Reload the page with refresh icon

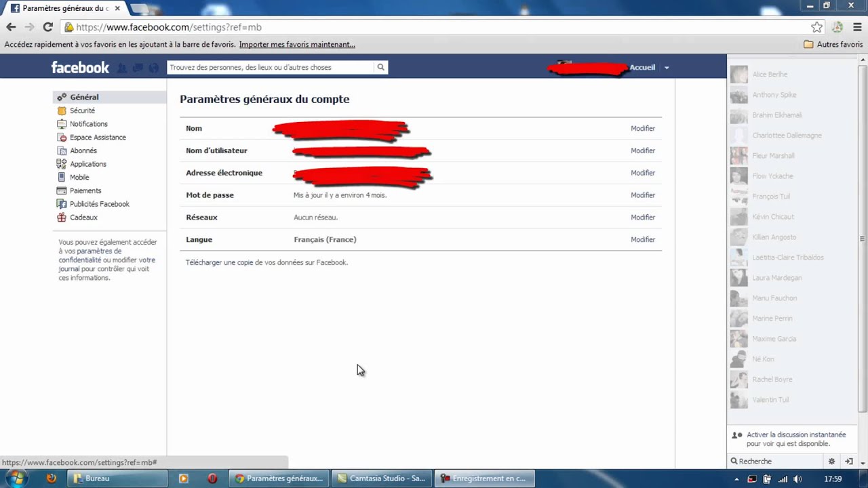(47, 27)
